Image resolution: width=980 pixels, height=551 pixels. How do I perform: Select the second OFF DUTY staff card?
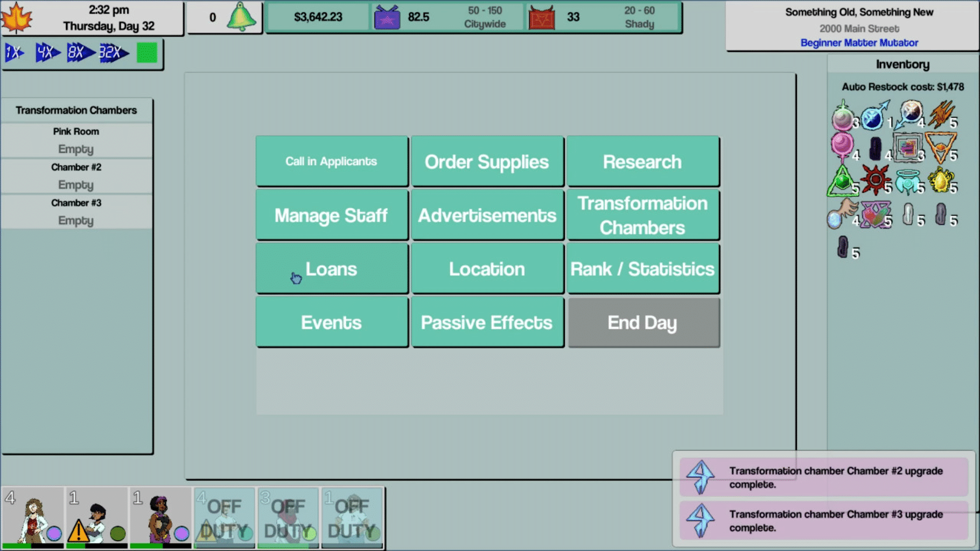pyautogui.click(x=288, y=518)
